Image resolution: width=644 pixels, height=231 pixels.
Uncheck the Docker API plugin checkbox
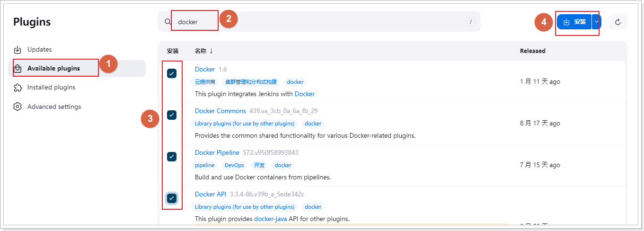(x=172, y=198)
